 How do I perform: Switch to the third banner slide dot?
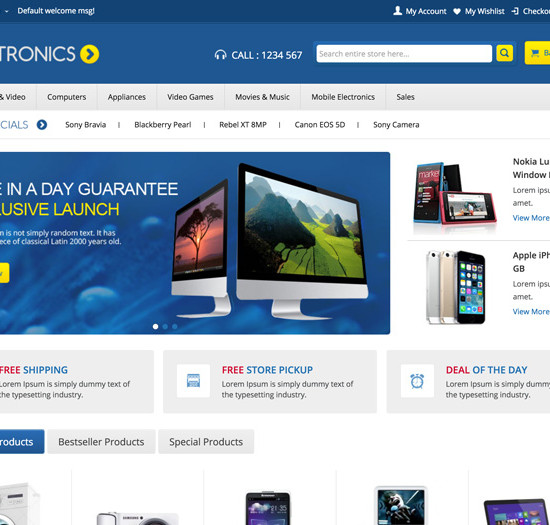[x=175, y=327]
